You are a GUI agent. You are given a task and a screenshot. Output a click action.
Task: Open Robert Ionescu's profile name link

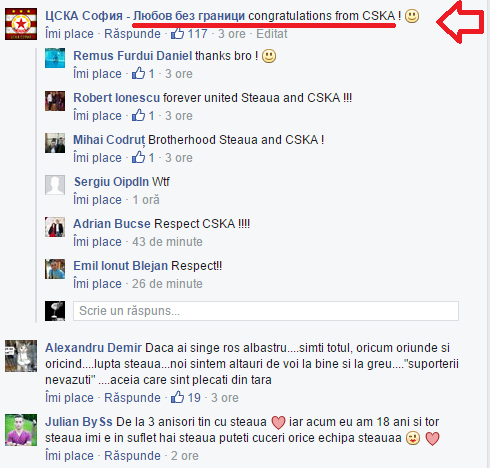click(117, 98)
